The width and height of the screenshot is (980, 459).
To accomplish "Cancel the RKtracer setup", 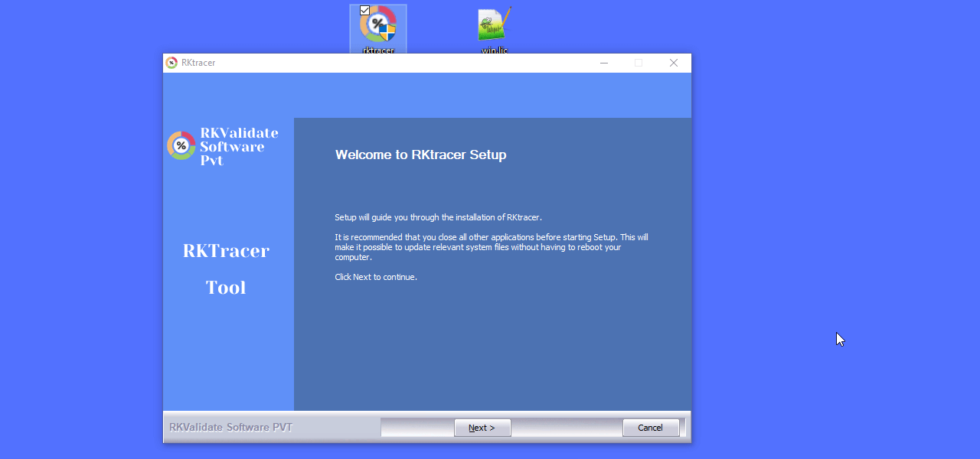I will pyautogui.click(x=651, y=428).
